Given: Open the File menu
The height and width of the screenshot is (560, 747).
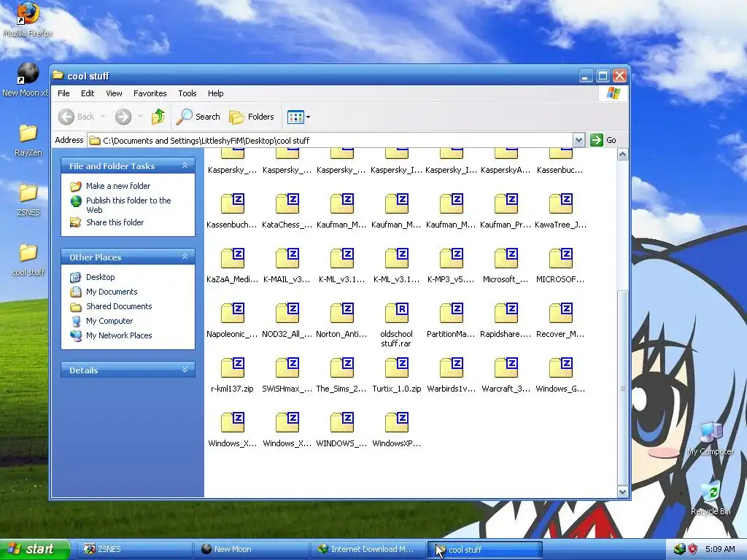Looking at the screenshot, I should pos(63,93).
